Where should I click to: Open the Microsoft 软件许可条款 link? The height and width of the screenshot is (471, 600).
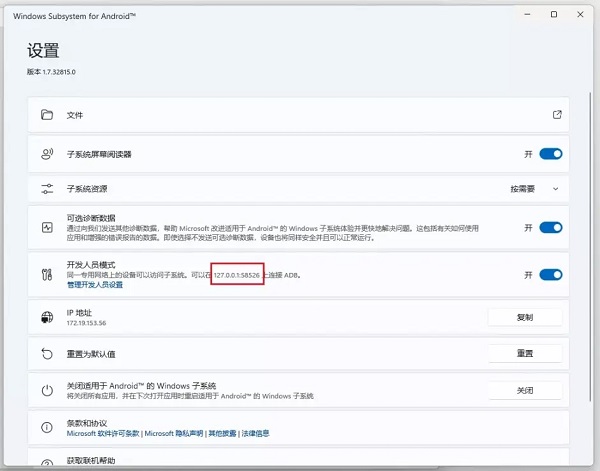(103, 434)
